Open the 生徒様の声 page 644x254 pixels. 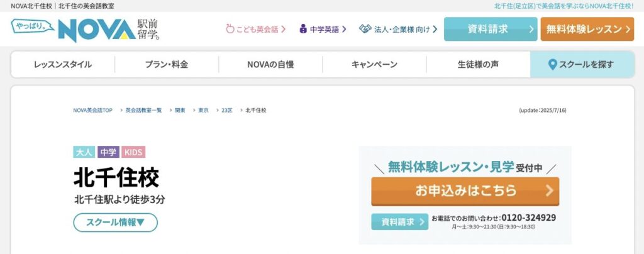478,64
